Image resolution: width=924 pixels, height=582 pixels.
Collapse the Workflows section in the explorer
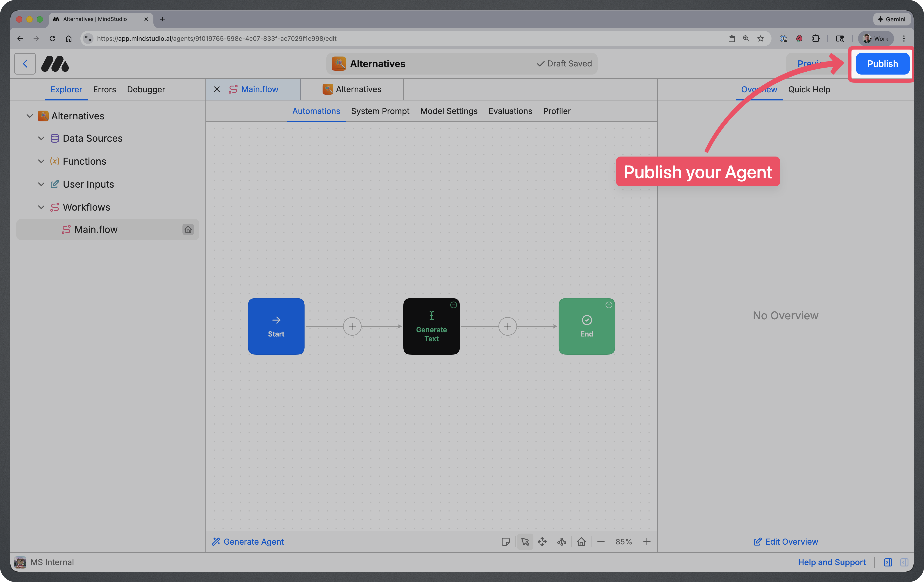pyautogui.click(x=41, y=207)
